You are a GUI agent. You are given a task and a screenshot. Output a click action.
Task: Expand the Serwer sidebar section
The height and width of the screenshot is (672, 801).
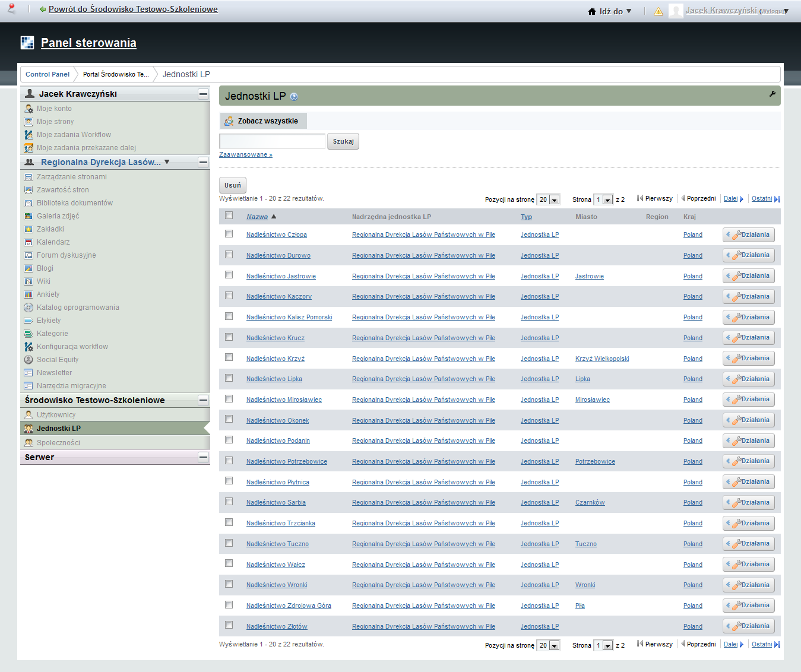(204, 457)
